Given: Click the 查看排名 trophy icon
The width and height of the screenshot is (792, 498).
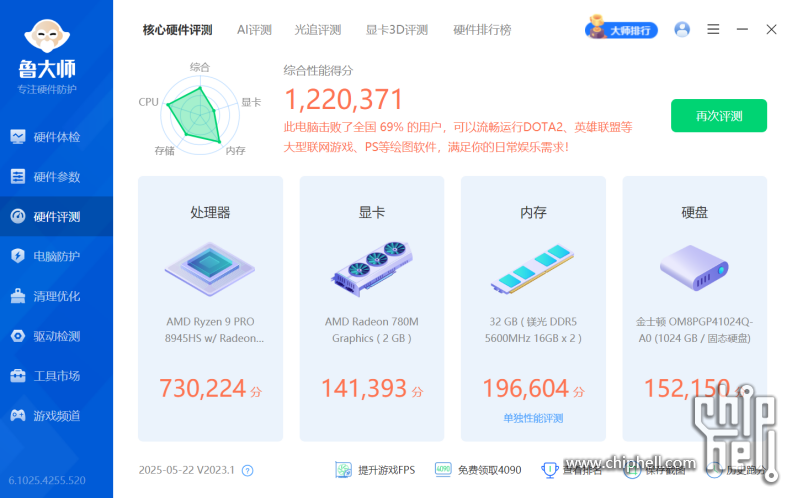Looking at the screenshot, I should (x=550, y=470).
